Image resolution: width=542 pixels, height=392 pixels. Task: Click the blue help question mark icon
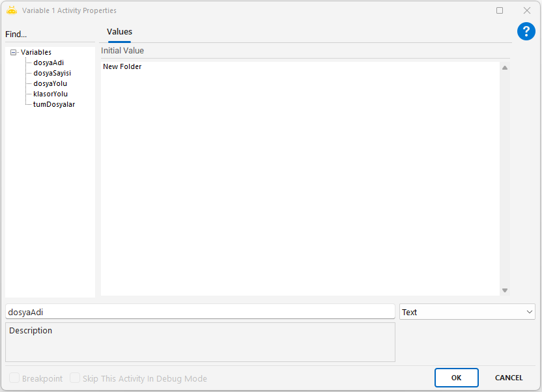(526, 31)
